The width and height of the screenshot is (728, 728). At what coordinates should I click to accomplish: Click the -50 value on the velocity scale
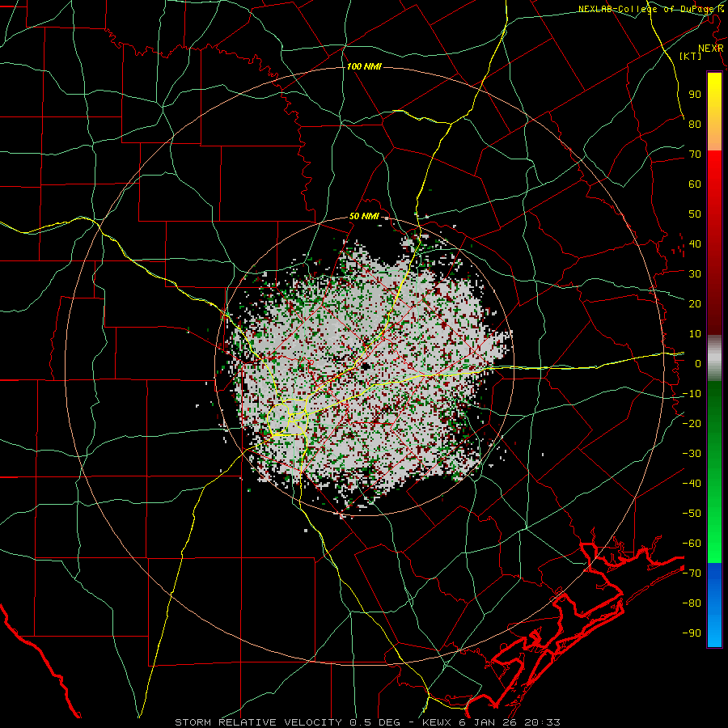coord(692,514)
